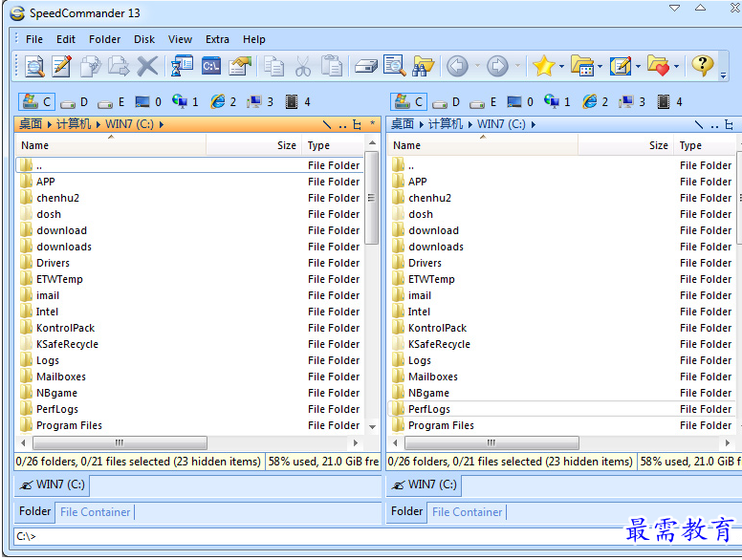Open the View menu
This screenshot has height=560, width=742.
181,39
